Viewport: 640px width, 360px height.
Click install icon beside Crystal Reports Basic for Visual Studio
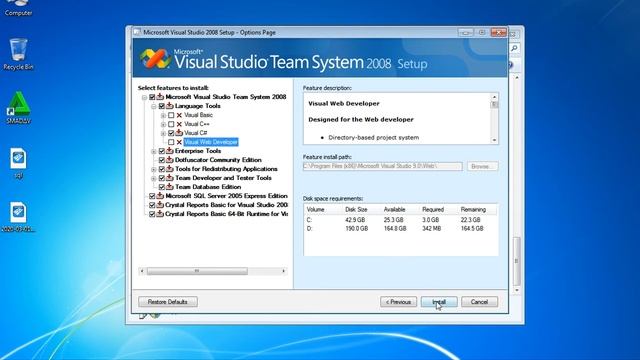coord(160,205)
